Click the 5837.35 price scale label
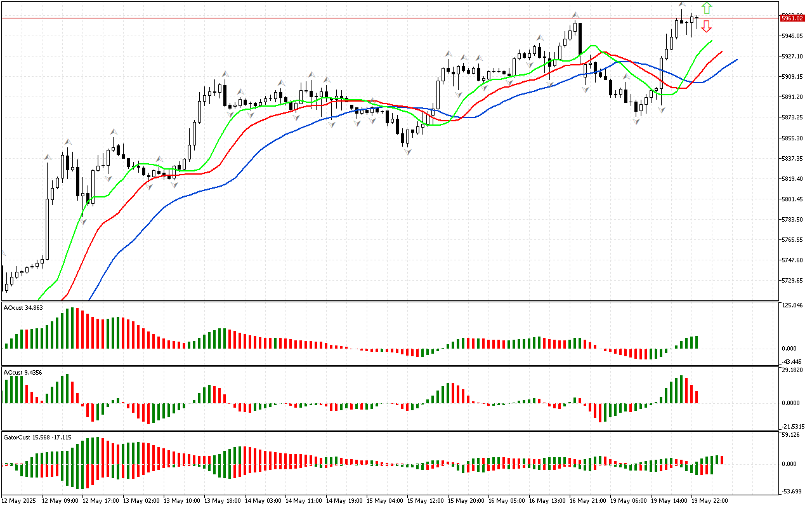The height and width of the screenshot is (508, 812). point(794,158)
